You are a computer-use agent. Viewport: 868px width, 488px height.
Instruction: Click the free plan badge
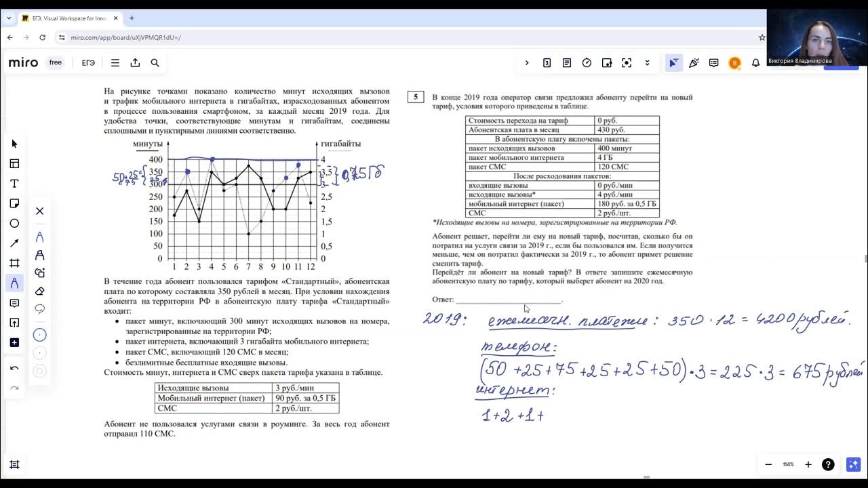click(56, 62)
